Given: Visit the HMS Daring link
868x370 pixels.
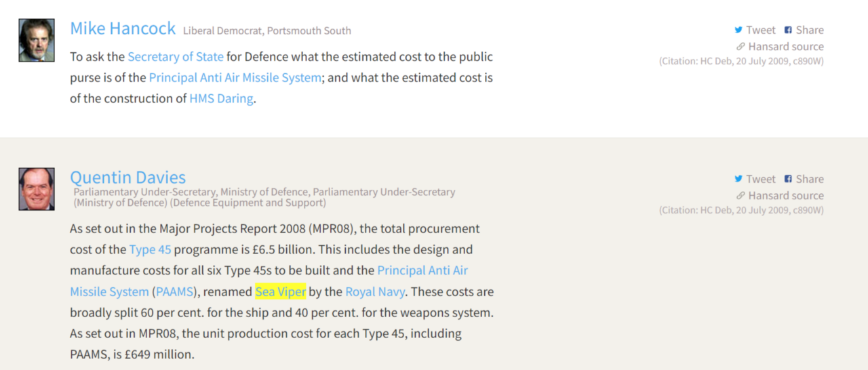Looking at the screenshot, I should (222, 99).
